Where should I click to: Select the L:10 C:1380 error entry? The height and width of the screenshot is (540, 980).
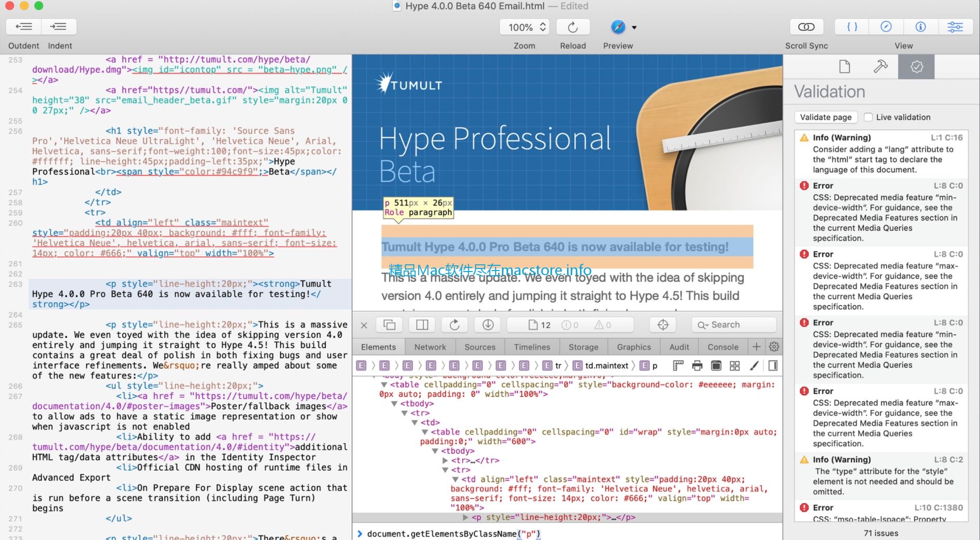click(881, 513)
